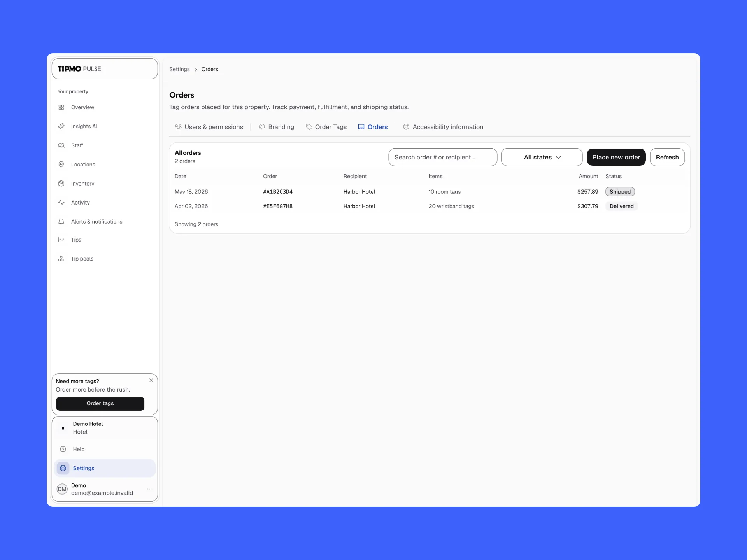747x560 pixels.
Task: Focus the Search order or recipient field
Action: tap(443, 157)
